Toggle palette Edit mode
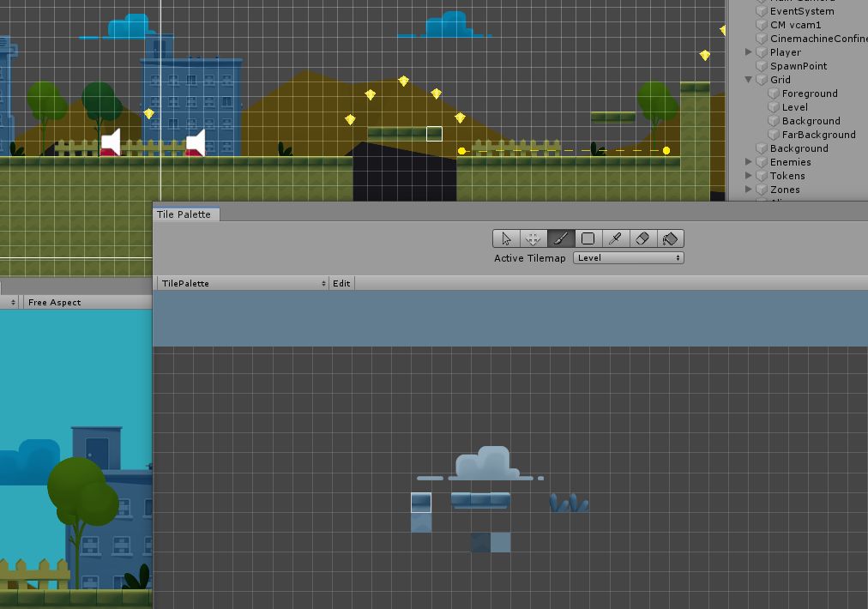 (x=341, y=283)
